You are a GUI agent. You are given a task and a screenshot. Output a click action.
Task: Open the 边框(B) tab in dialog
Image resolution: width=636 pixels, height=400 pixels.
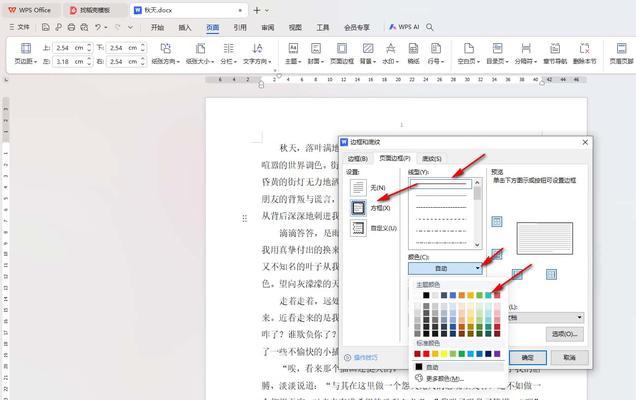click(357, 159)
